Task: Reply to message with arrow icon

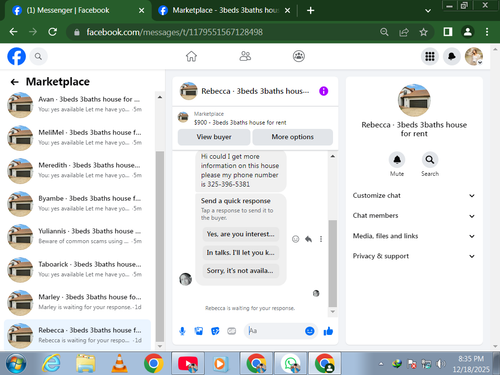Action: 308,239
